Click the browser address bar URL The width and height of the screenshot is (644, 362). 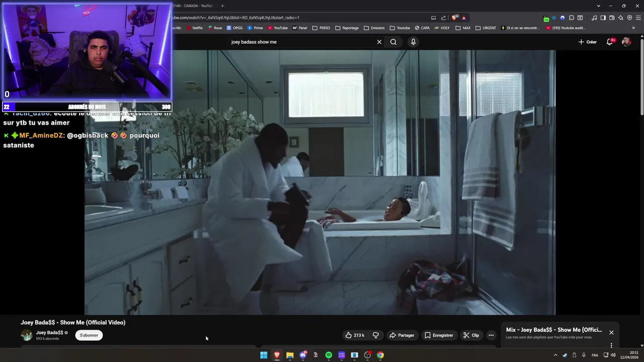pos(235,18)
